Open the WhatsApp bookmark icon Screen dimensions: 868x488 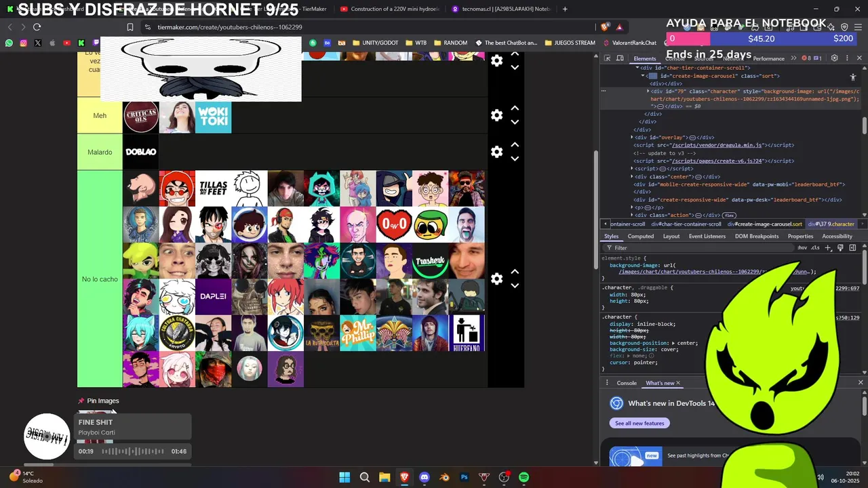[9, 43]
